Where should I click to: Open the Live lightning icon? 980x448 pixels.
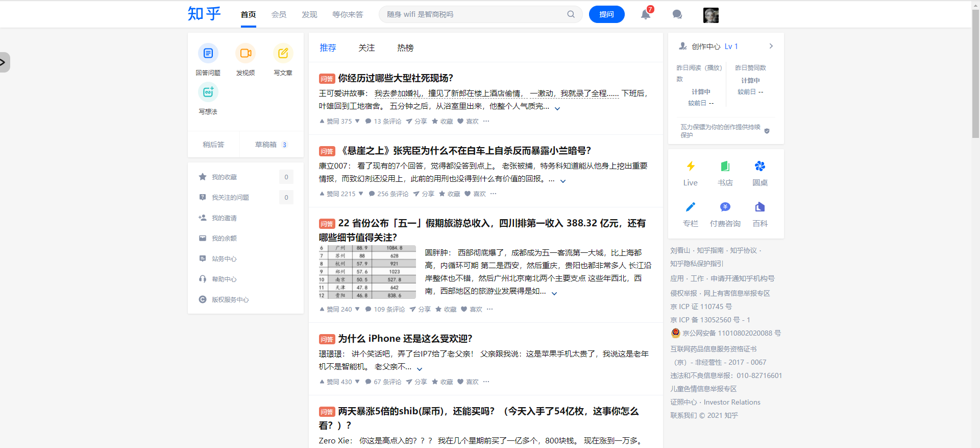[691, 166]
